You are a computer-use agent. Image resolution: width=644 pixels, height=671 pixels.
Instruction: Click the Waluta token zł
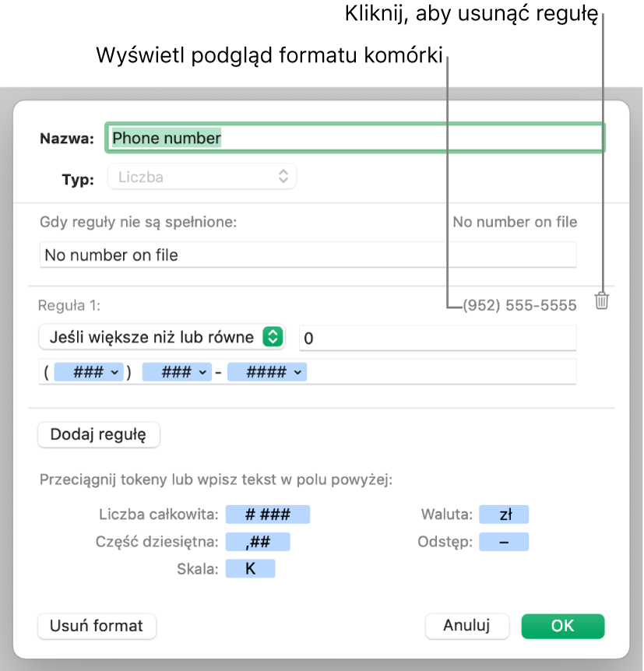(x=504, y=515)
